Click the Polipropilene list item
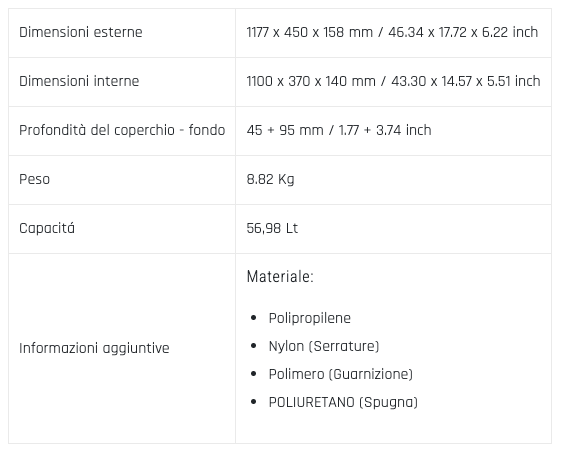Viewport: 564px width, 452px height. coord(310,318)
